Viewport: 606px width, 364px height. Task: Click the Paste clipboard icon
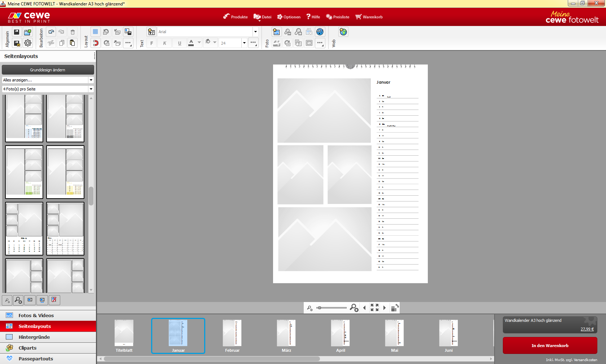[x=73, y=43]
